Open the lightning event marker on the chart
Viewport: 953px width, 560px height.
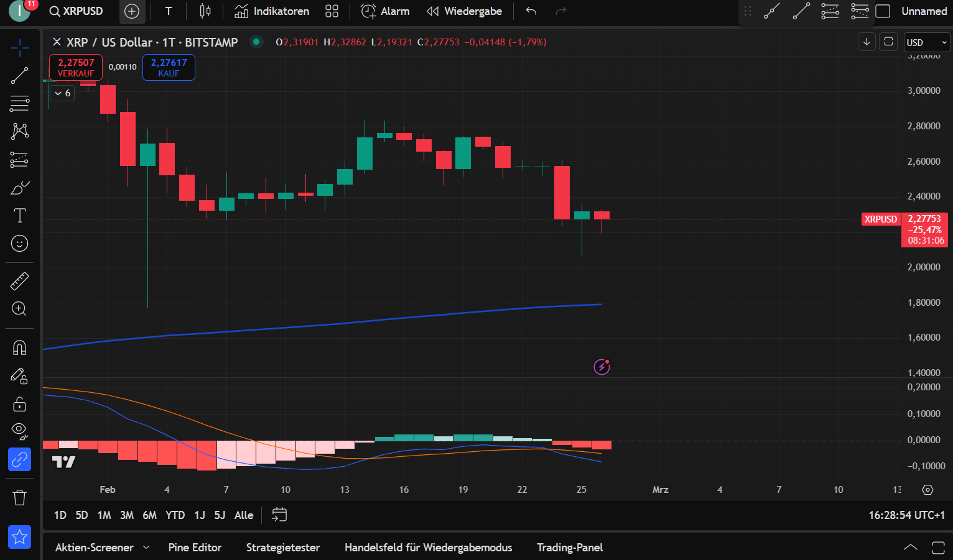click(602, 367)
